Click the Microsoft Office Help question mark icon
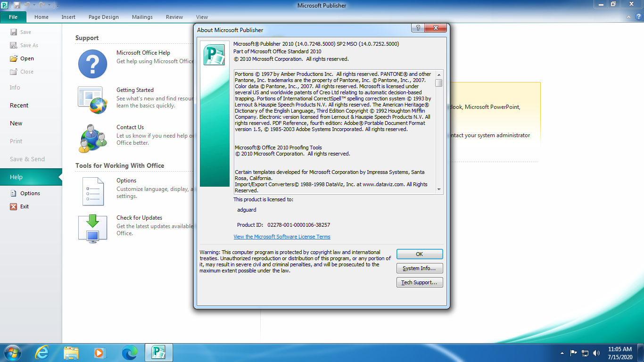 (x=92, y=64)
